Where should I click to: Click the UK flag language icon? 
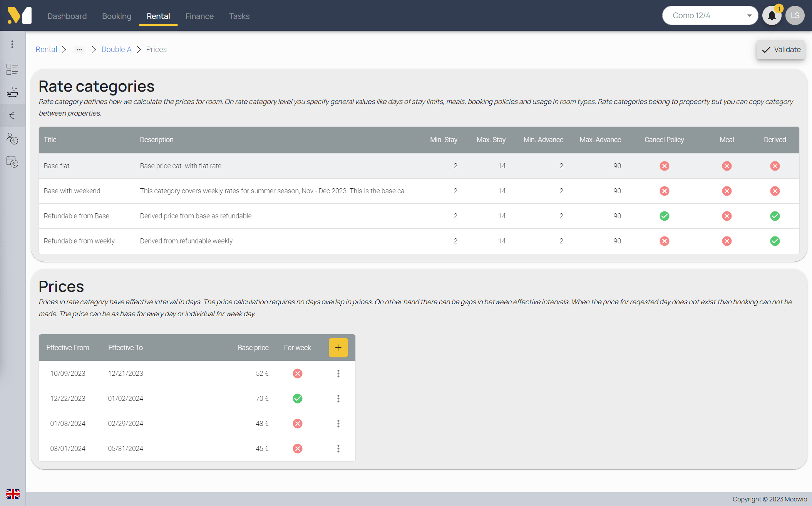[x=13, y=493]
